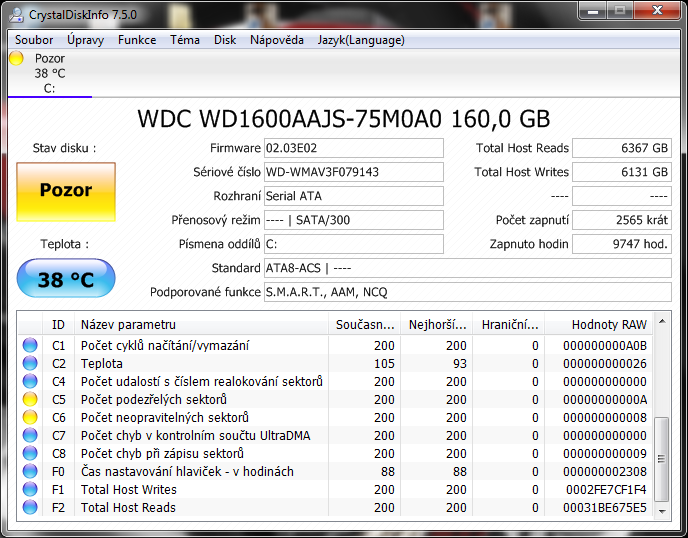Click the blue status dot for F1 row
688x538 pixels.
pos(30,489)
